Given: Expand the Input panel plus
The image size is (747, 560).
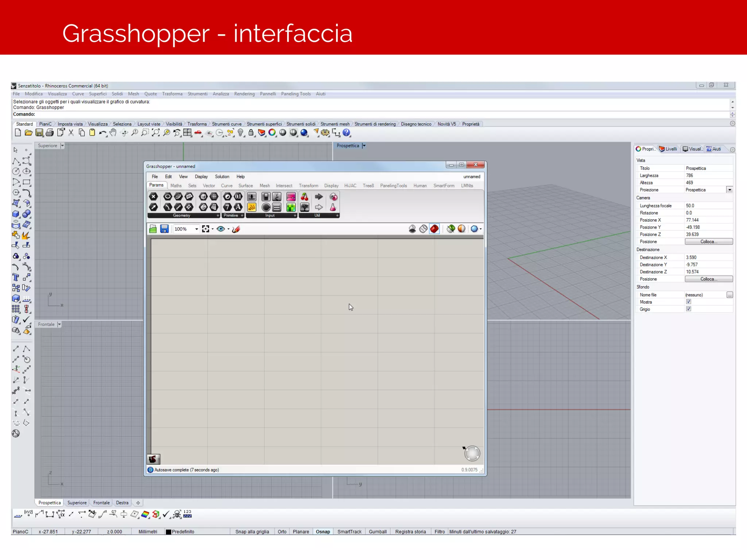Looking at the screenshot, I should coord(295,215).
